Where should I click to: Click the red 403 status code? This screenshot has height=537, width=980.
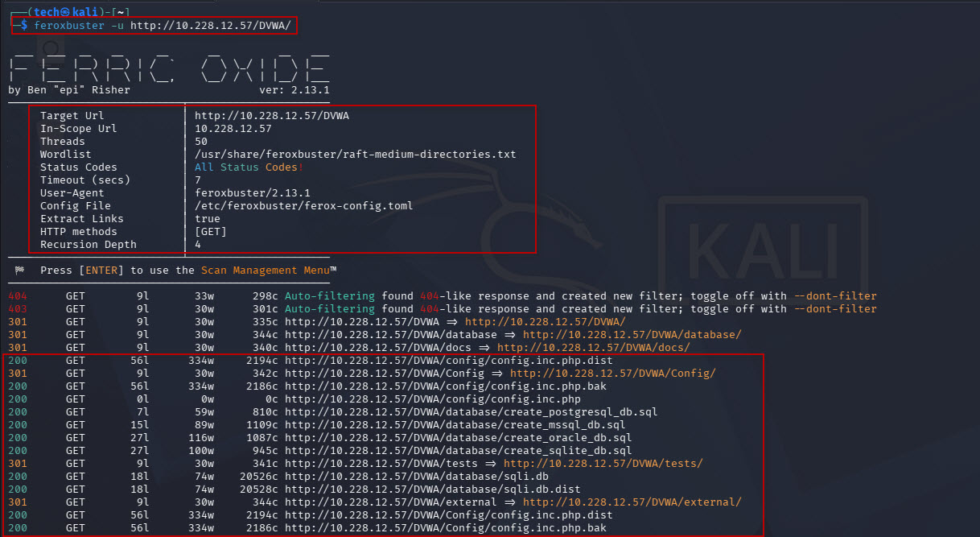(x=18, y=309)
